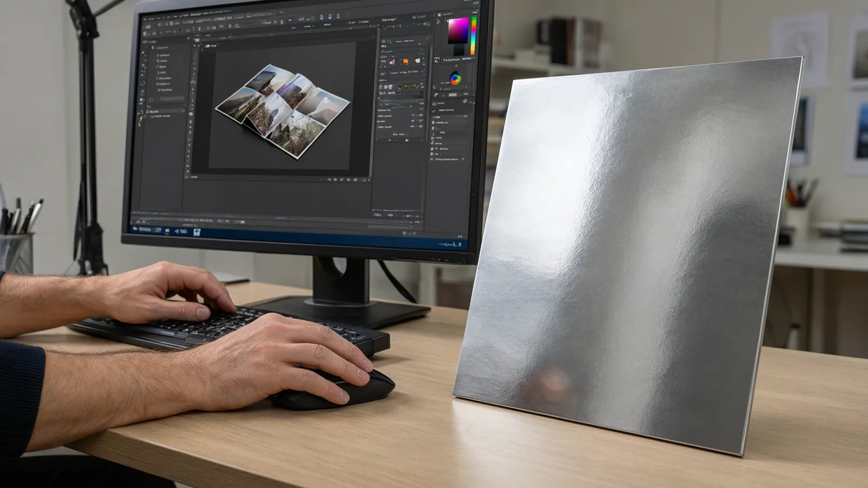Click the blue document icon in top toolbar
The image size is (868, 488).
pos(322,17)
